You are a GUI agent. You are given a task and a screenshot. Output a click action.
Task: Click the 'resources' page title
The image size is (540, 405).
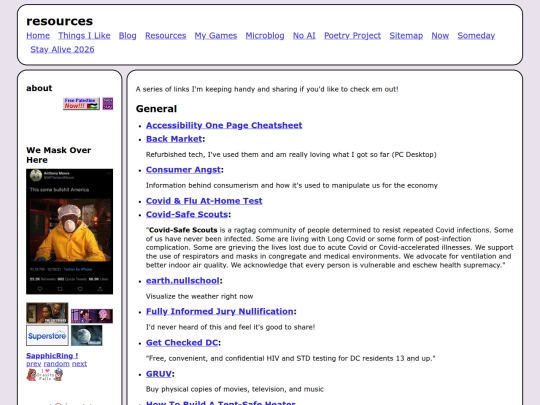click(x=60, y=21)
